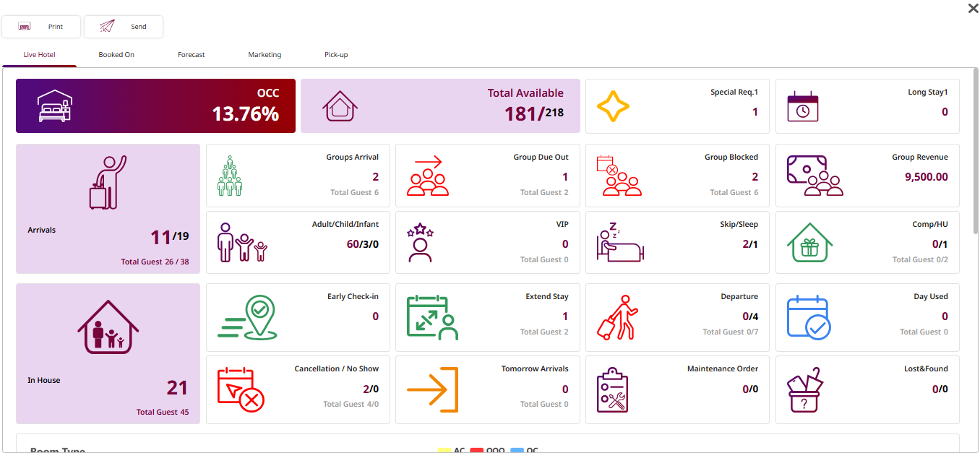Image resolution: width=980 pixels, height=453 pixels.
Task: Click the Comp/HU gift house icon
Action: (809, 243)
